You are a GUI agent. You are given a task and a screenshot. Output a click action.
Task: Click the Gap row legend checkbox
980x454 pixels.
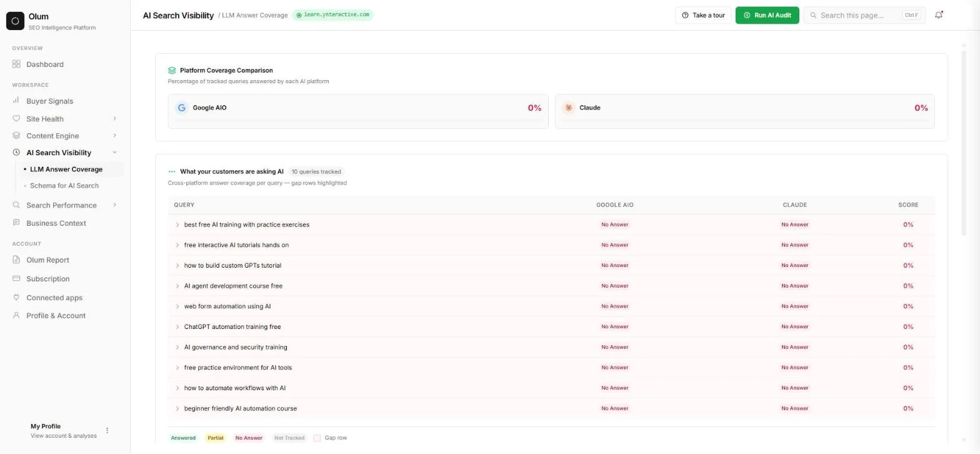(317, 438)
